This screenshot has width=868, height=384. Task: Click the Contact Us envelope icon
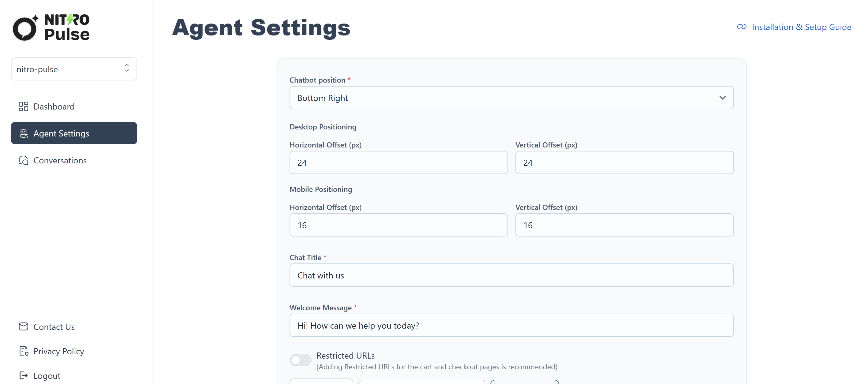tap(23, 326)
